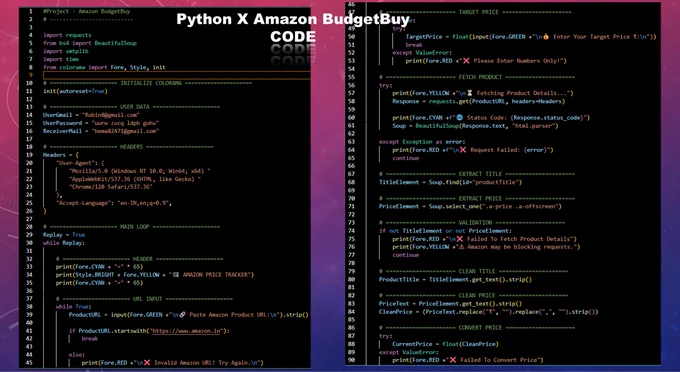Click the "AppleWebKit/537.36 (KHTML, like Gecko)" string
680x372 pixels.
135,179
